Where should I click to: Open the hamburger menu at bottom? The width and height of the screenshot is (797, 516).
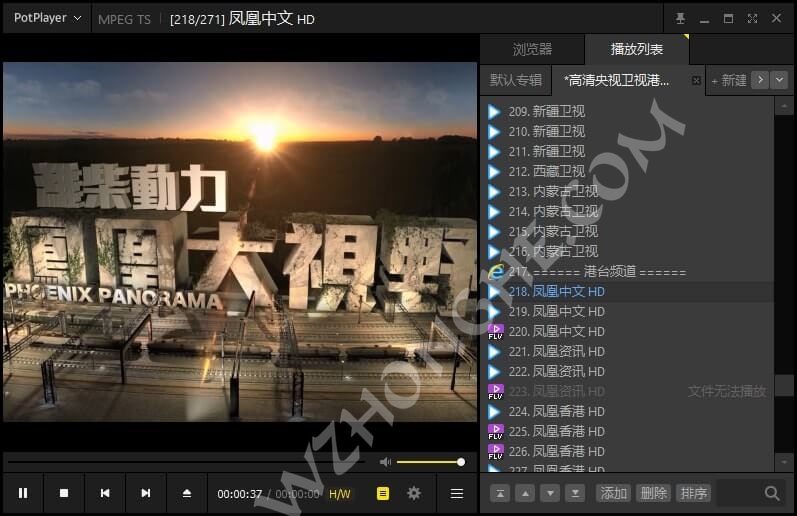[x=456, y=493]
